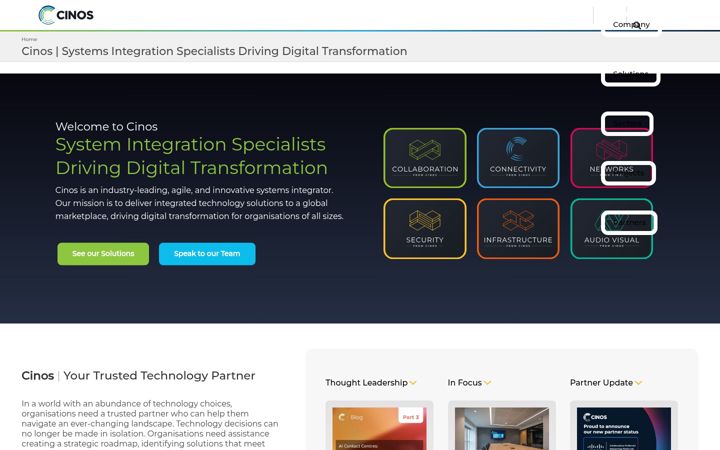Open the Company navigation menu

631,24
